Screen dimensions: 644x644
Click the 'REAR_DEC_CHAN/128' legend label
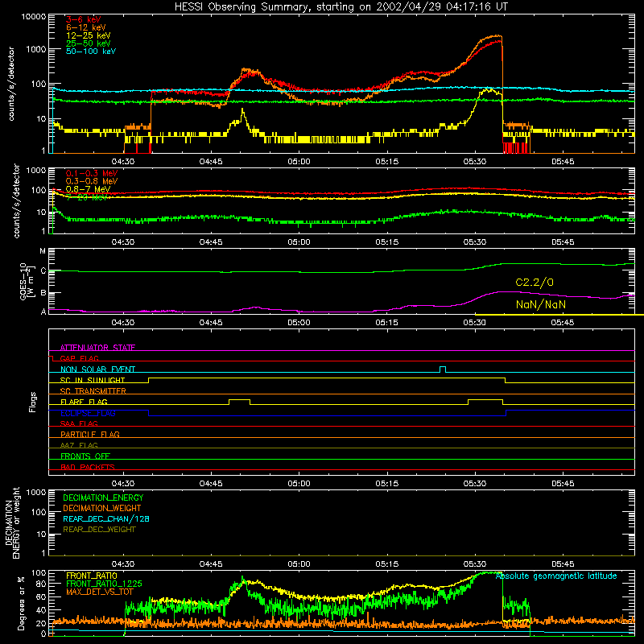coord(106,518)
